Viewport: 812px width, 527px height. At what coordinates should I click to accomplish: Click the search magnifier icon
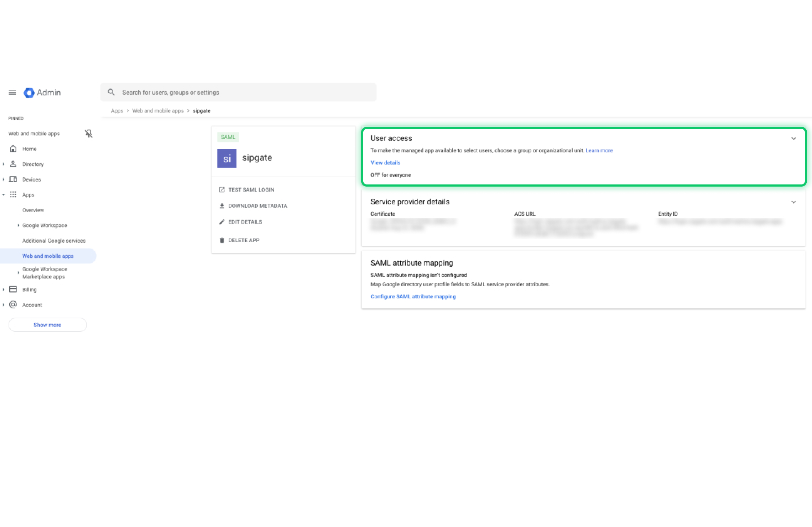point(111,92)
